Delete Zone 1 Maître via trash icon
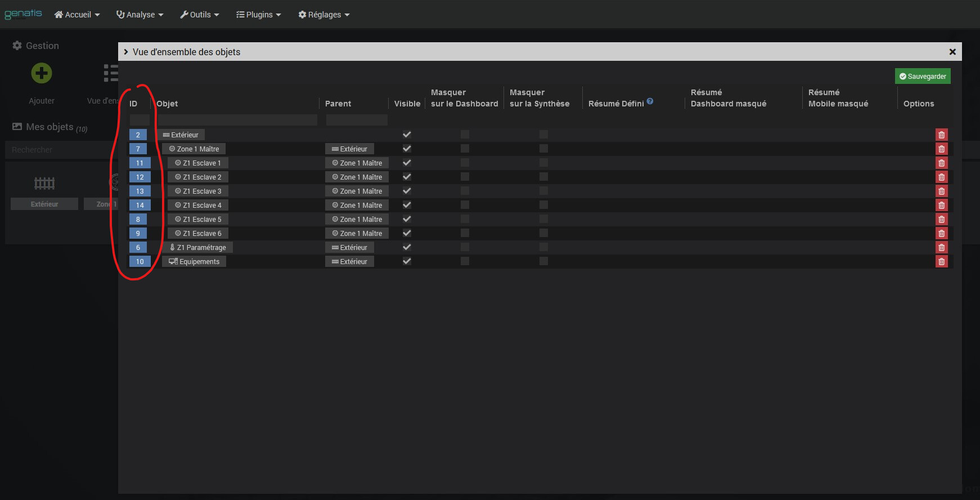Screen dimensions: 980x500 point(941,149)
